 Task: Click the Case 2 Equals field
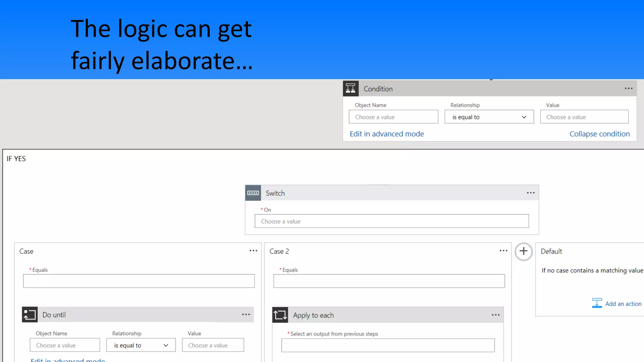click(389, 281)
